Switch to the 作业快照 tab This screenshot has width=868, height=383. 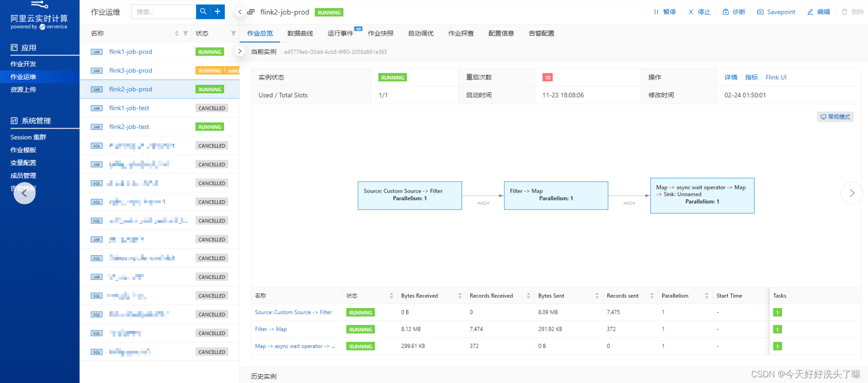coord(380,33)
